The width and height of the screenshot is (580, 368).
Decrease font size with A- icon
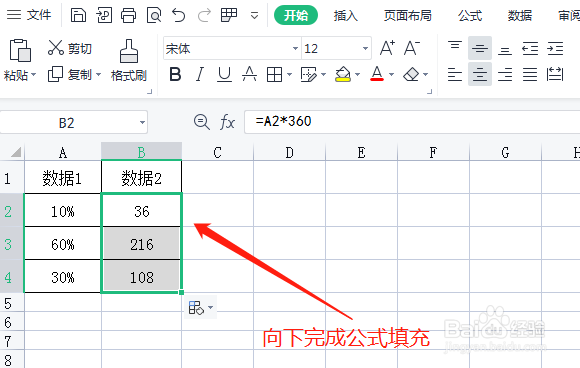click(412, 48)
